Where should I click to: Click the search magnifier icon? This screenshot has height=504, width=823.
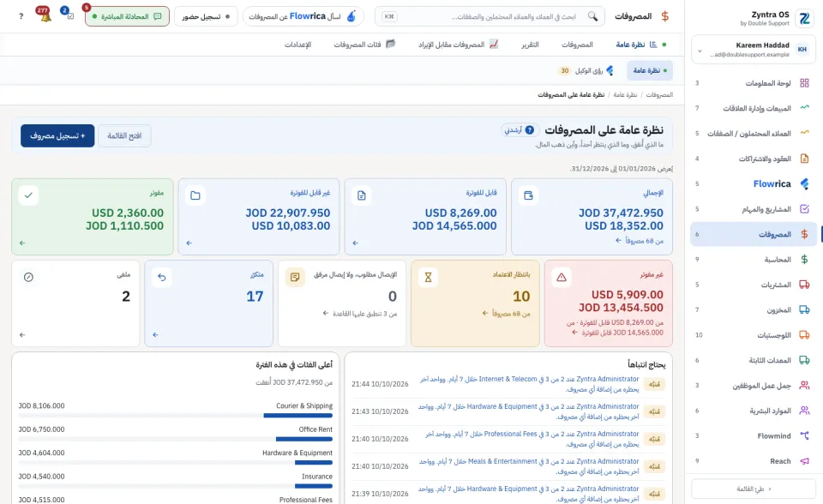click(592, 16)
